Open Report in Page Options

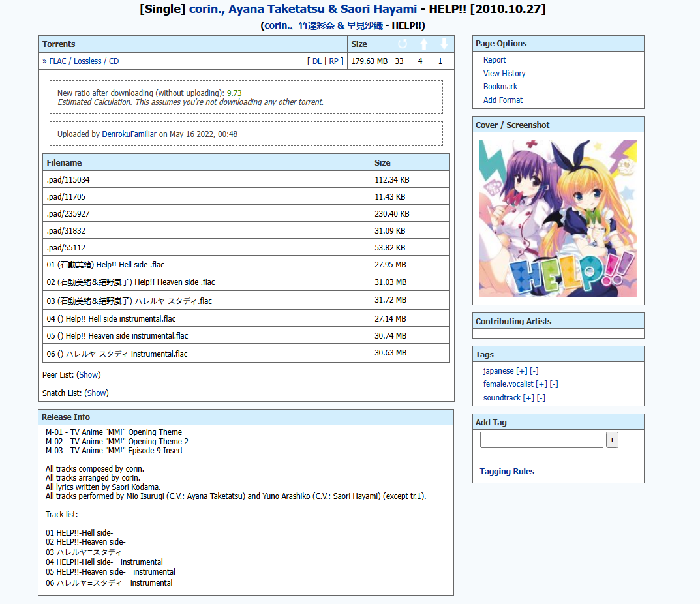click(495, 60)
